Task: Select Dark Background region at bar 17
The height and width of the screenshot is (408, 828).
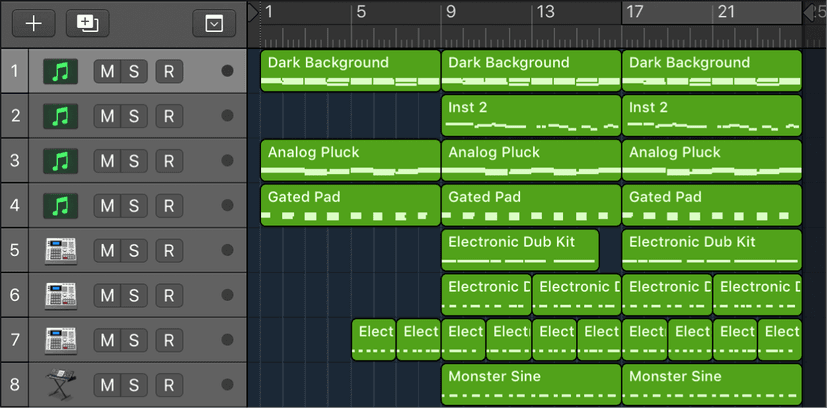Action: click(712, 71)
